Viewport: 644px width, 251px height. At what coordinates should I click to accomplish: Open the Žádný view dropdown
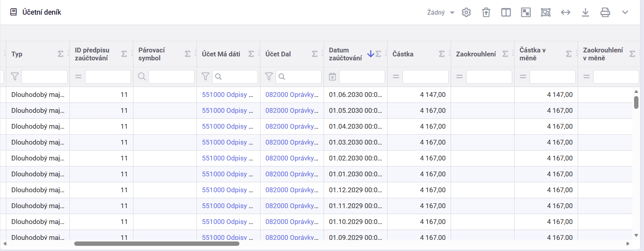click(440, 12)
